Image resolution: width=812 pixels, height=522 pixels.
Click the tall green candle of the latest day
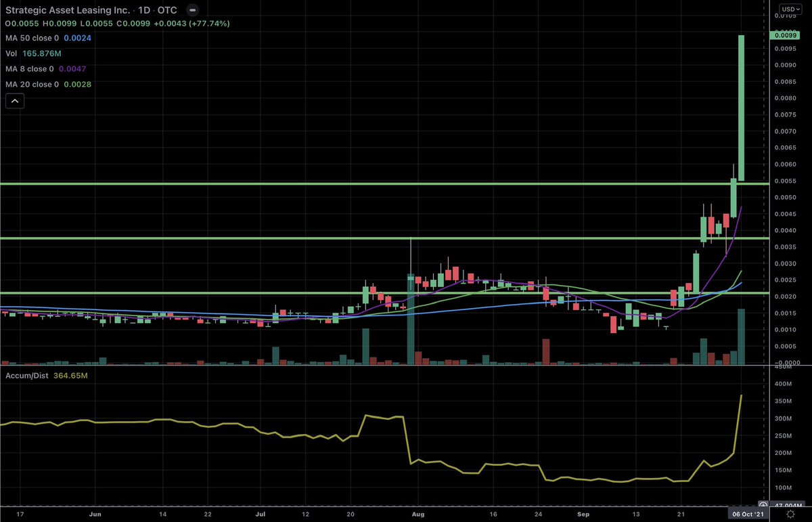741,108
